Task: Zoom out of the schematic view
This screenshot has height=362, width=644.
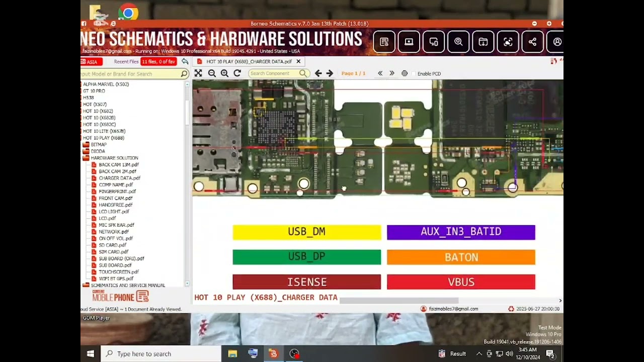Action: [212, 73]
